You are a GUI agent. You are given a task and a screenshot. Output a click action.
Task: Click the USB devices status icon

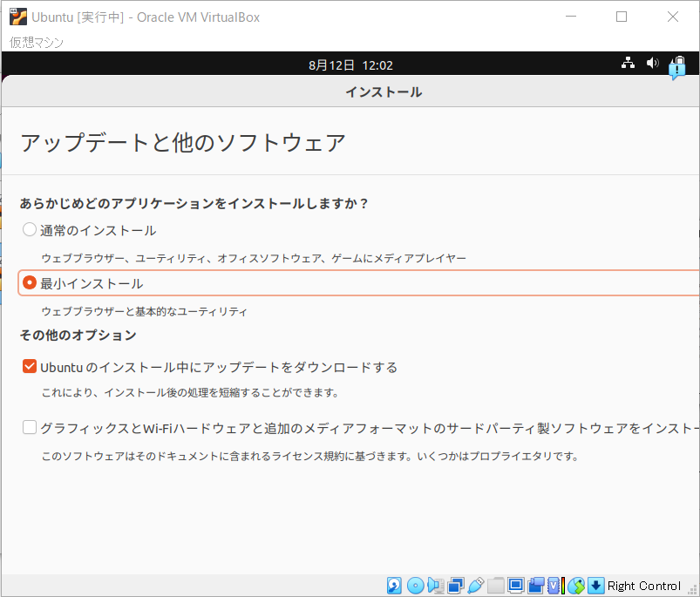coord(476,586)
